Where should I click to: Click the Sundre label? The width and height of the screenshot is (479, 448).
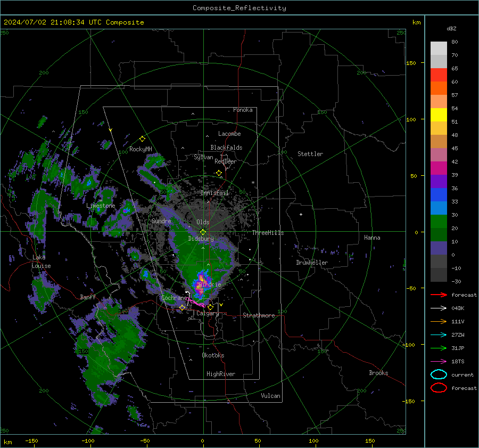(161, 221)
